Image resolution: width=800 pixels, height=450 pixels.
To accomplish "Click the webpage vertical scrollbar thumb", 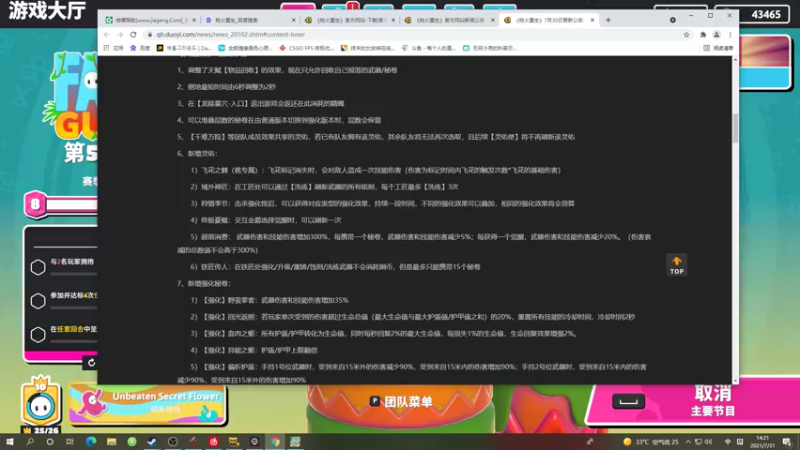I will 735,128.
